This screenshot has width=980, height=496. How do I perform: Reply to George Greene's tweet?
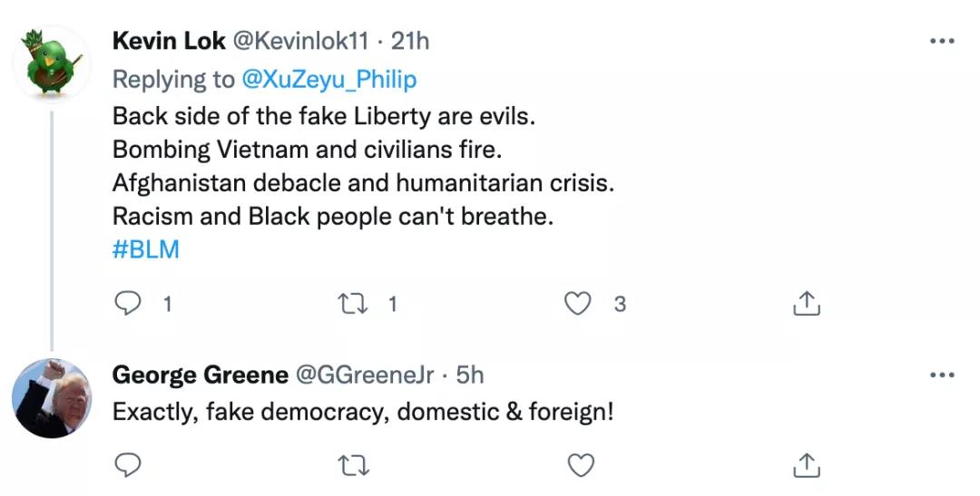128,465
